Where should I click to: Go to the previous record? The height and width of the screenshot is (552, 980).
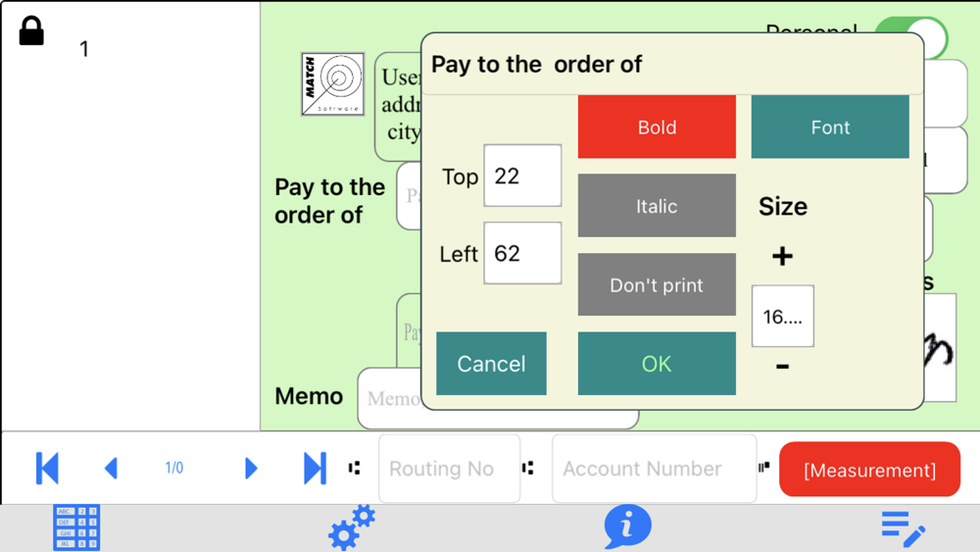click(111, 469)
